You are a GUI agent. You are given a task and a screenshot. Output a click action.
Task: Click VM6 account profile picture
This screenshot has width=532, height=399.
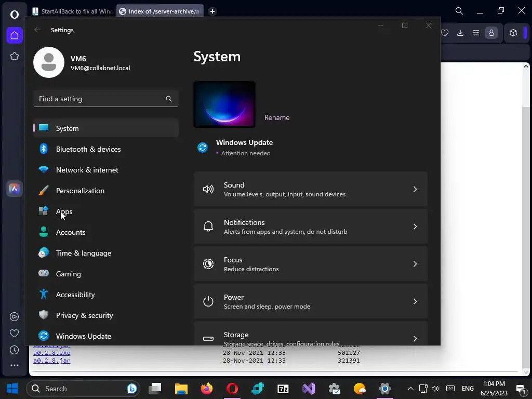49,62
